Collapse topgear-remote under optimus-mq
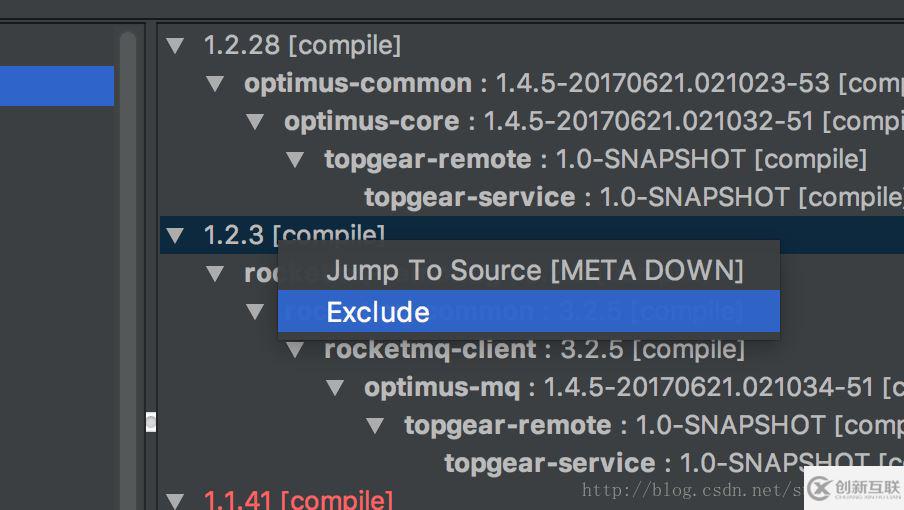 (x=375, y=425)
